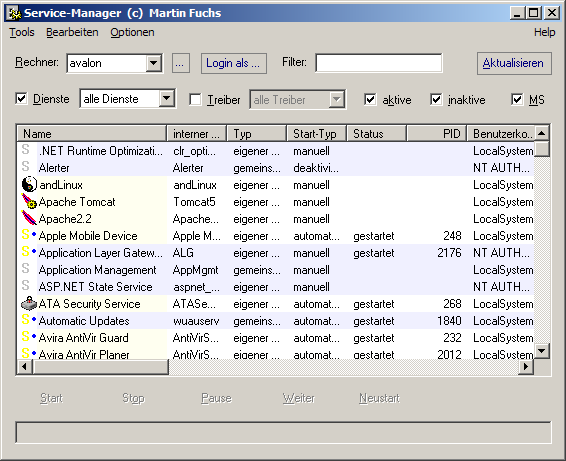Select the Apache Tomcat row name
The width and height of the screenshot is (566, 461).
point(77,202)
